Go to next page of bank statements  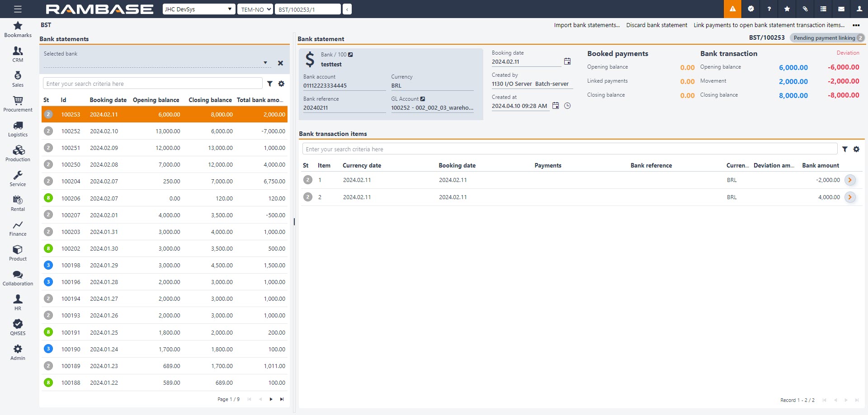[x=271, y=399]
